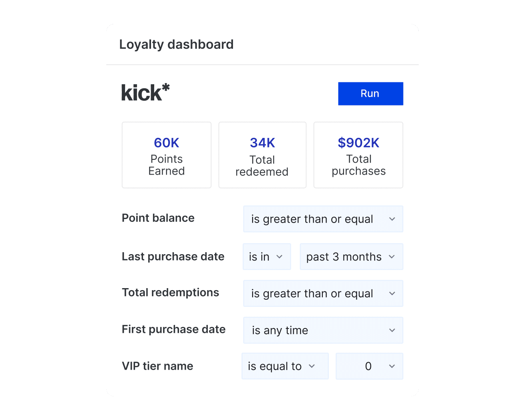The width and height of the screenshot is (525, 420).
Task: Click the Last purchase date label
Action: pos(173,257)
